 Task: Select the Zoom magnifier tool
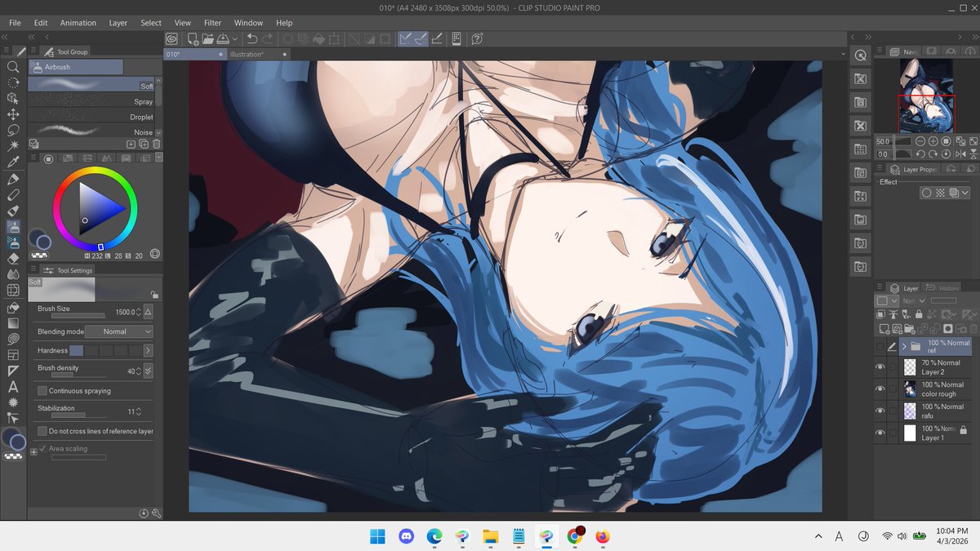coord(13,67)
